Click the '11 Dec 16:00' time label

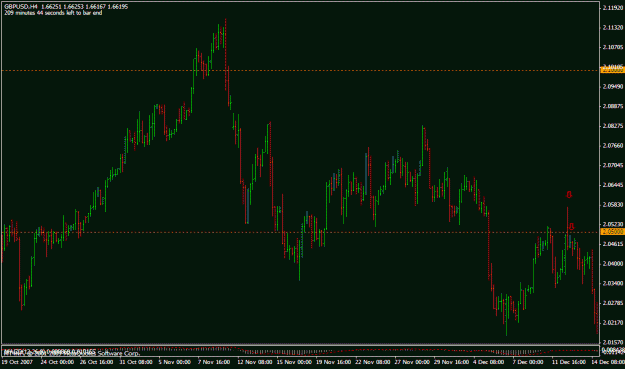click(569, 362)
